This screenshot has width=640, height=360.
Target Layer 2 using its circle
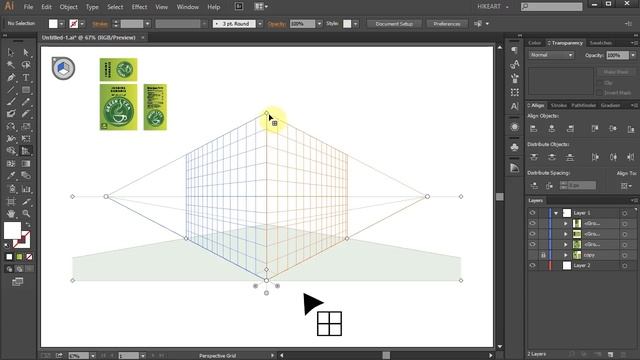[624, 266]
